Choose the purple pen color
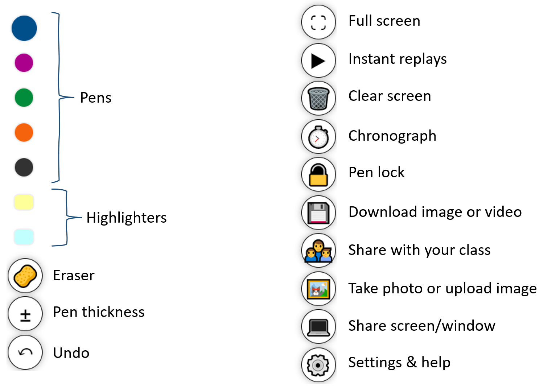The width and height of the screenshot is (560, 392). coord(24,63)
